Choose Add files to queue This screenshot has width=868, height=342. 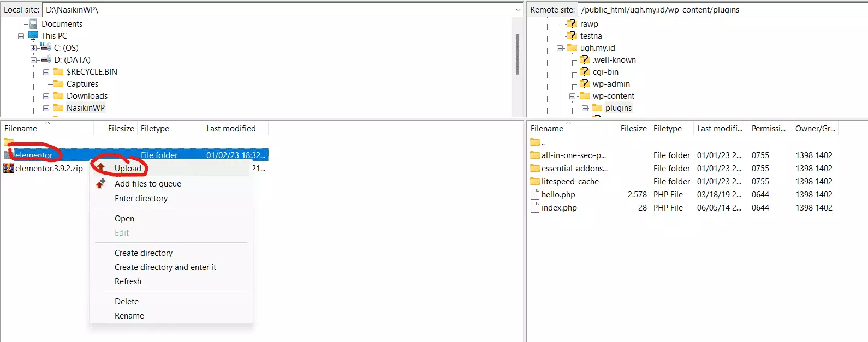click(x=148, y=184)
